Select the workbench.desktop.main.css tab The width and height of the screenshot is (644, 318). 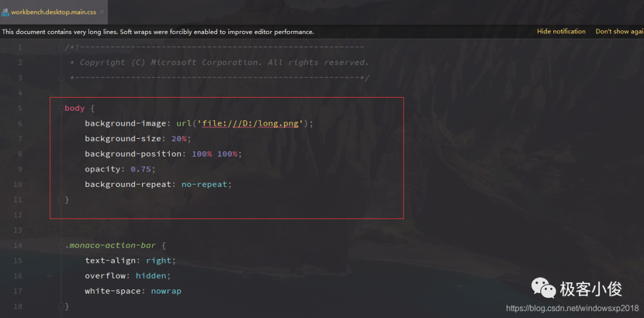[x=54, y=12]
